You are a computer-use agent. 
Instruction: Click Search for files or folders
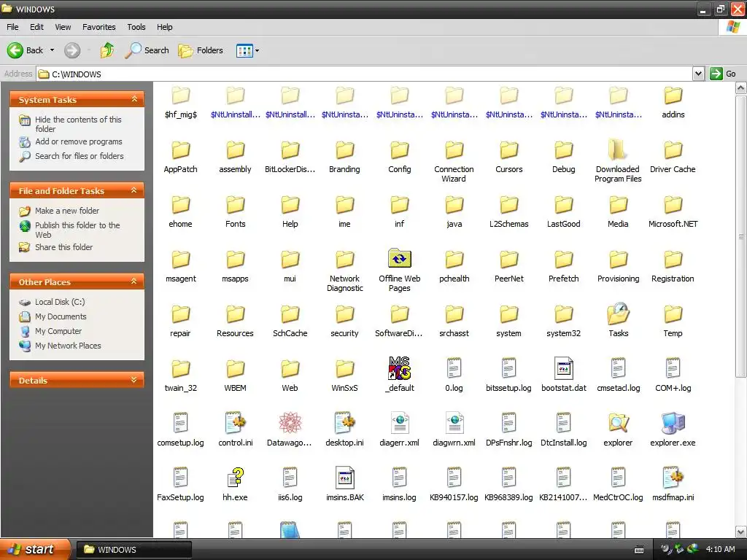(71, 156)
